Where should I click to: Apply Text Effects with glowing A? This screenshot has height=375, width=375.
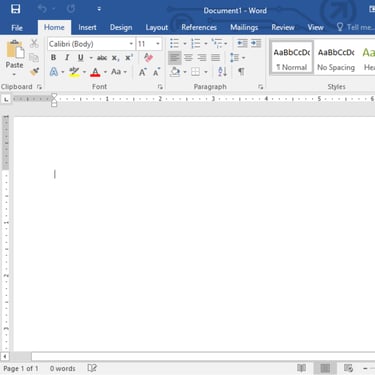click(x=54, y=72)
